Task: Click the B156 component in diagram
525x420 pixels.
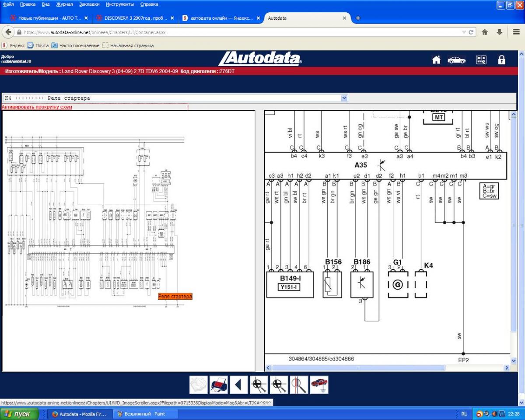Action: tap(332, 284)
